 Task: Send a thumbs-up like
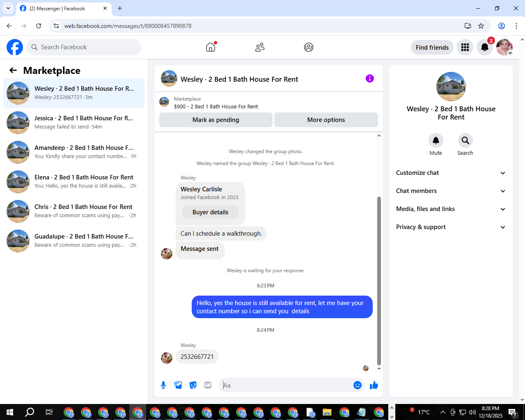[374, 385]
